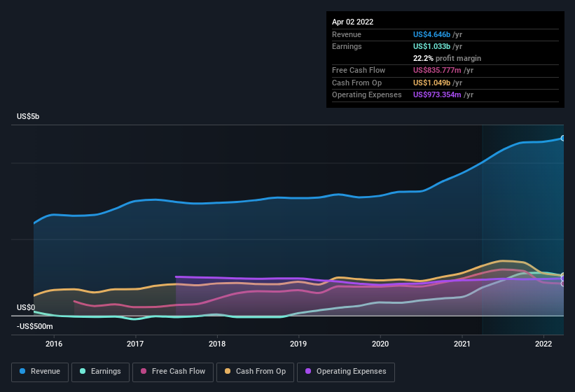Click the US$835.777m free cash flow value
Image resolution: width=575 pixels, height=392 pixels.
pos(437,70)
